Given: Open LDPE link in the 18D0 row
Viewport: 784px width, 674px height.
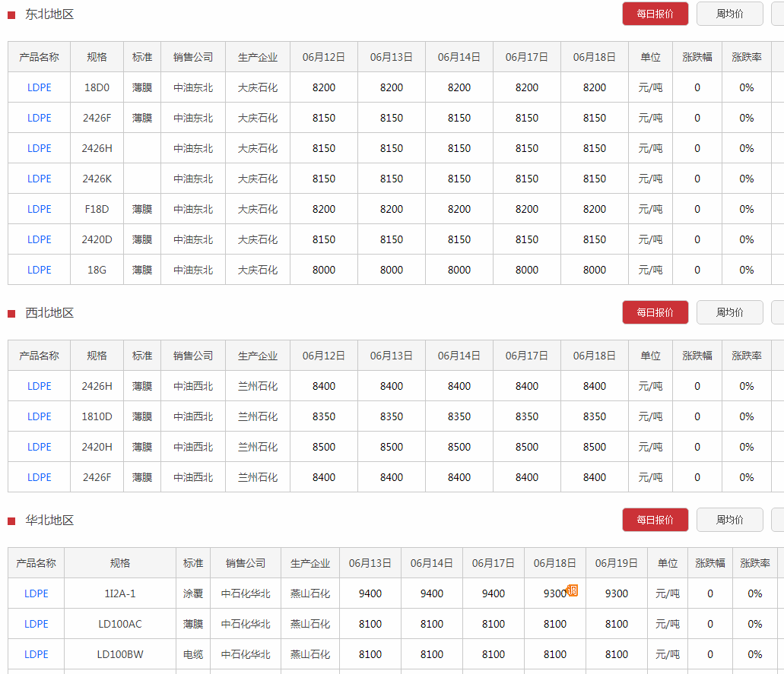Looking at the screenshot, I should [x=39, y=87].
